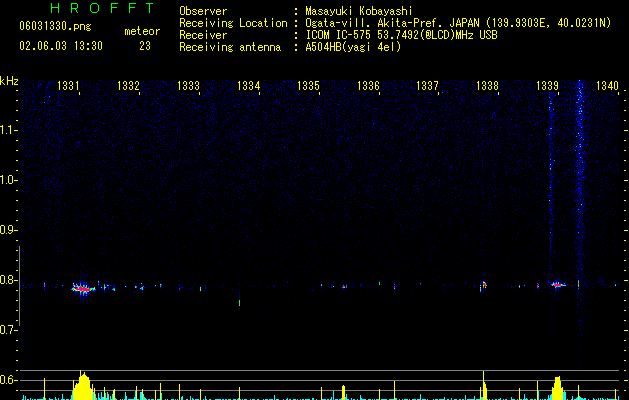Click the 1334 time axis marker
The image size is (629, 400).
tap(248, 85)
